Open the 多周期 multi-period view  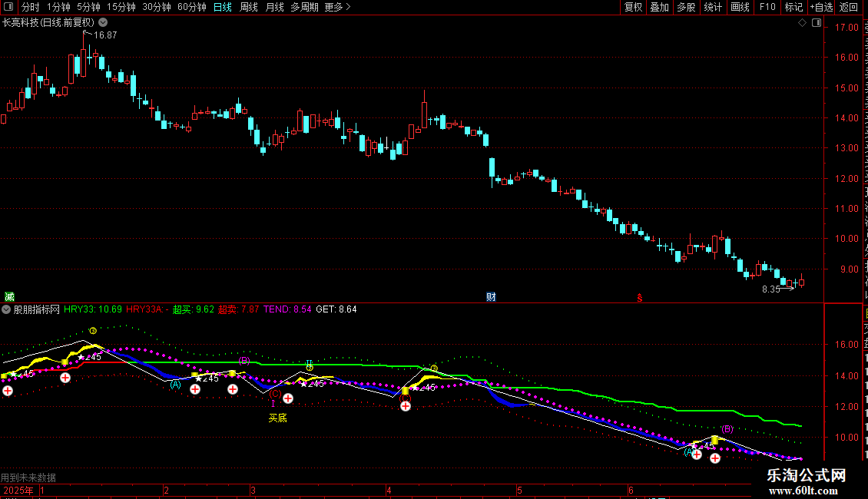(304, 7)
